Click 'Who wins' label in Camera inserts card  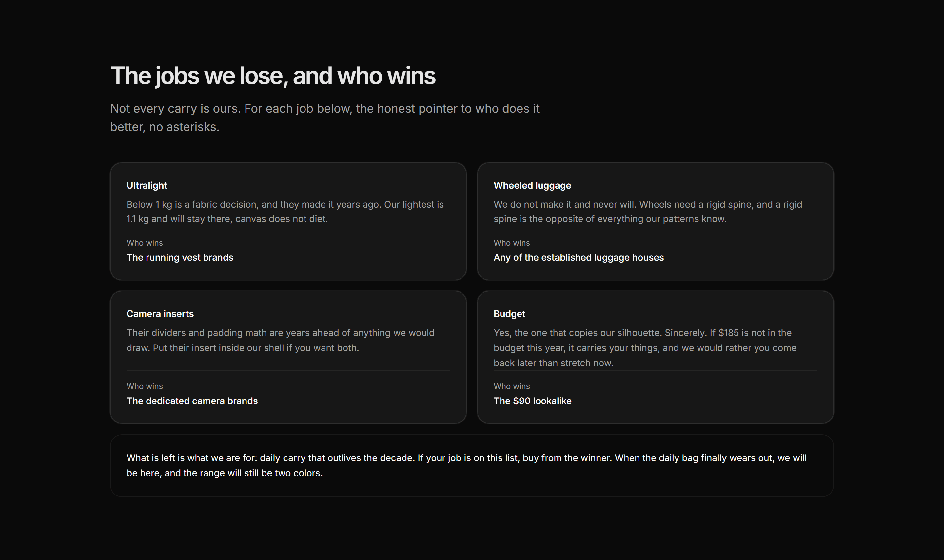tap(145, 386)
